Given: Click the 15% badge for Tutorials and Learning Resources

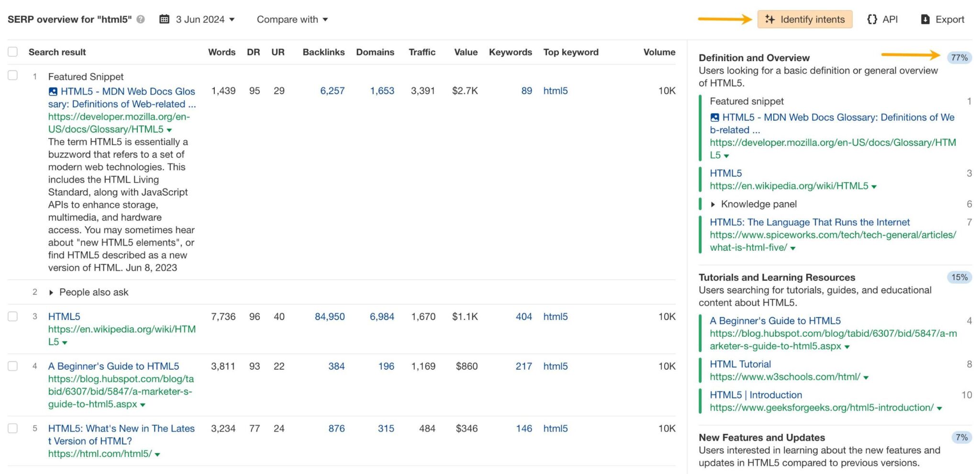Looking at the screenshot, I should point(958,277).
